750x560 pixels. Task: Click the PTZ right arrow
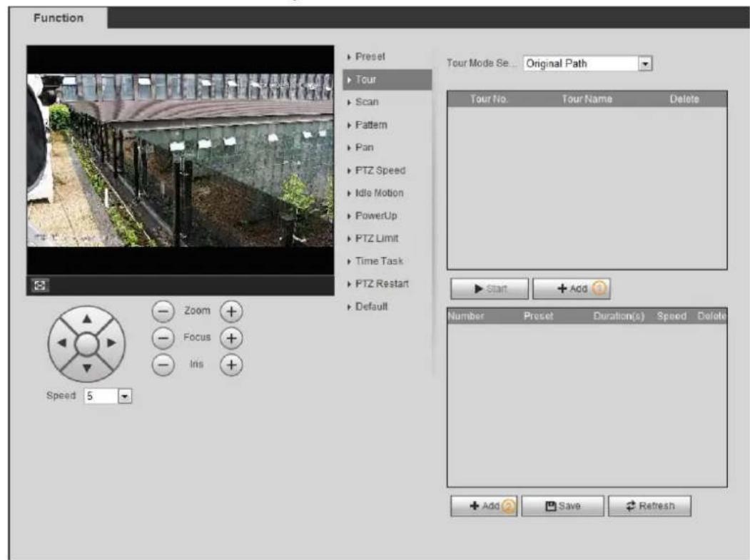pyautogui.click(x=111, y=343)
